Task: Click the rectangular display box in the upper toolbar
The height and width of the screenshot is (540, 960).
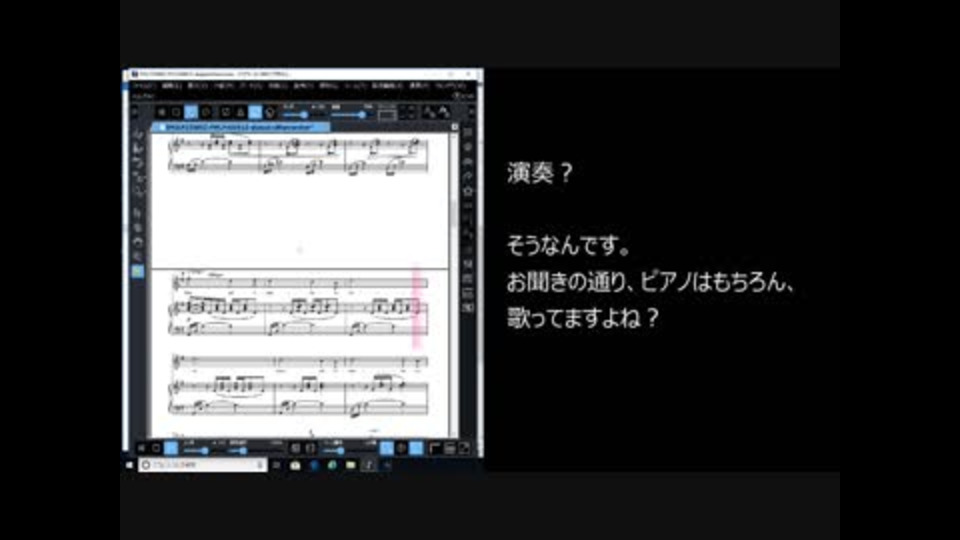Action: click(387, 114)
